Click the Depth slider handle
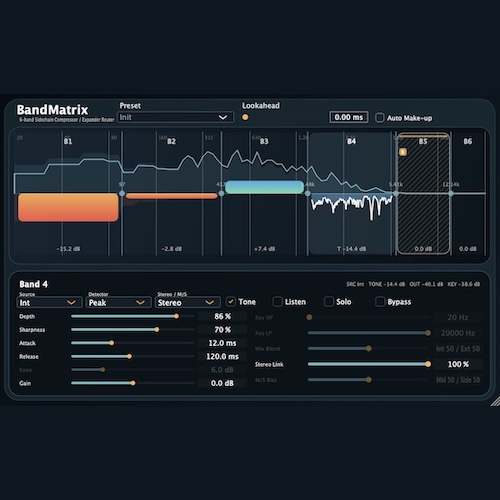 [x=176, y=316]
